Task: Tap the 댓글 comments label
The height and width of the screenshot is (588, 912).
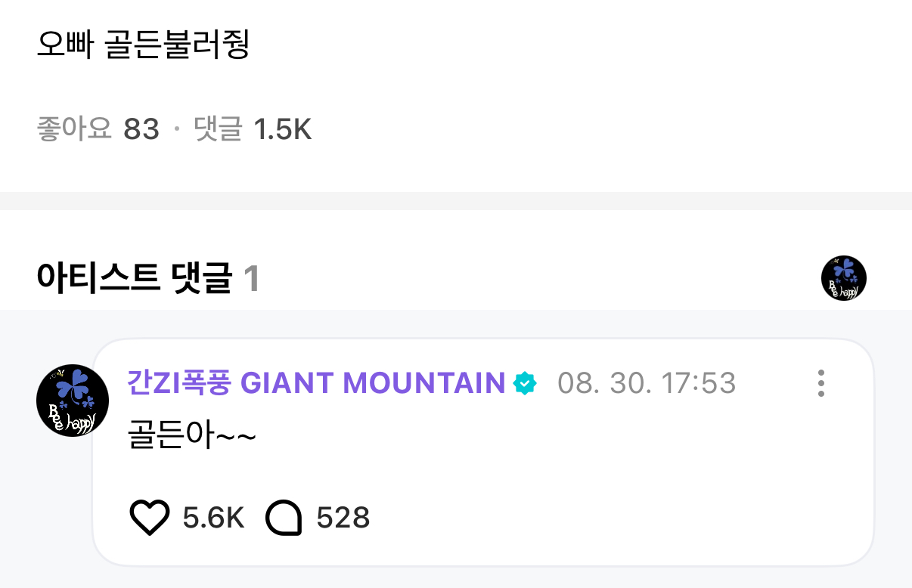Action: tap(218, 130)
